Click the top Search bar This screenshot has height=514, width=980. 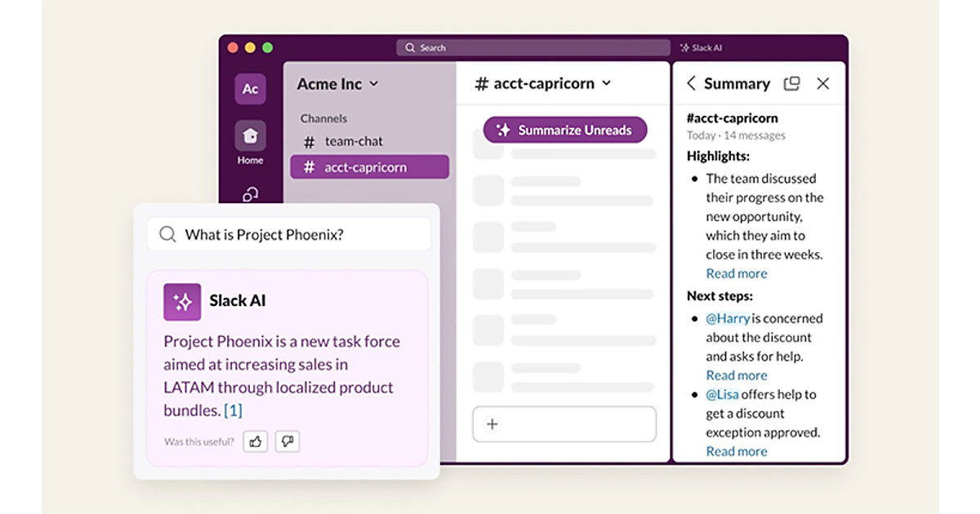(533, 48)
